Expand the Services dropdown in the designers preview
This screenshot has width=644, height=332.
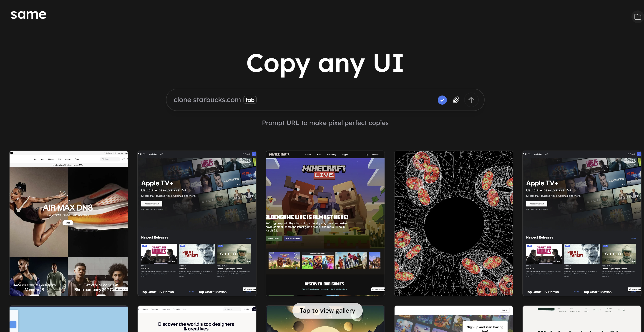pos(166,309)
